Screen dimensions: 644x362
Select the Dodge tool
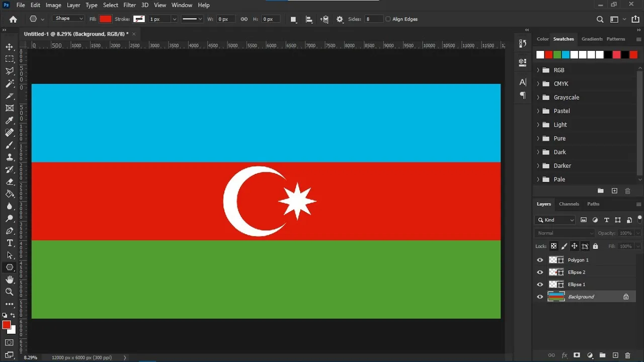(10, 219)
